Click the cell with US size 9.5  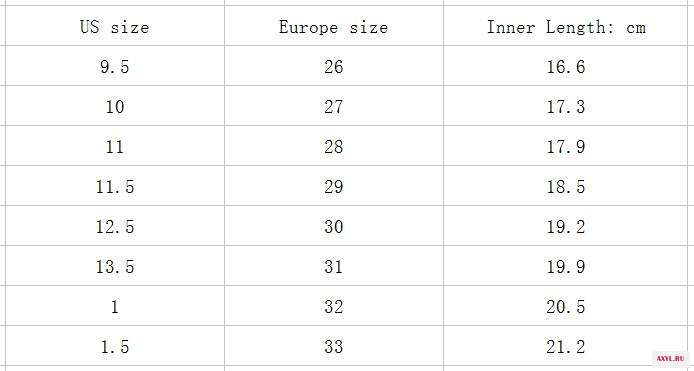click(115, 66)
